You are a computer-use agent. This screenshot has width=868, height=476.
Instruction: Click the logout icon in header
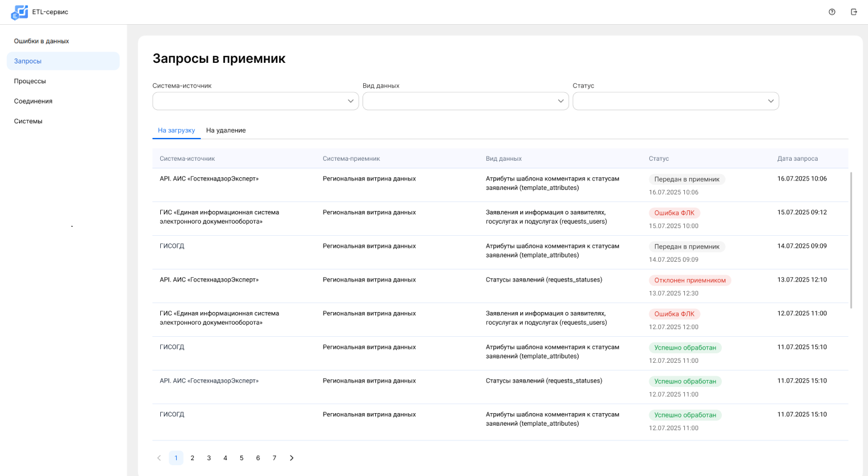(x=854, y=12)
